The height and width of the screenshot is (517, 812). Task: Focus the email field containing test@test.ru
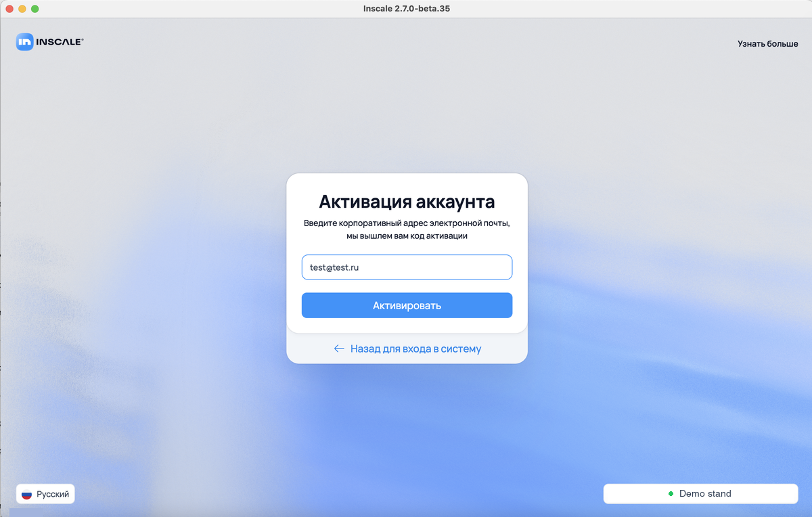[407, 267]
